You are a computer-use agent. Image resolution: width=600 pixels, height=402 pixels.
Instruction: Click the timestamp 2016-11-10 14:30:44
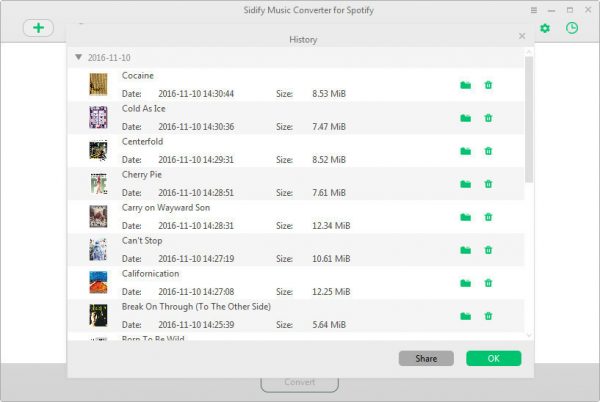[196, 94]
